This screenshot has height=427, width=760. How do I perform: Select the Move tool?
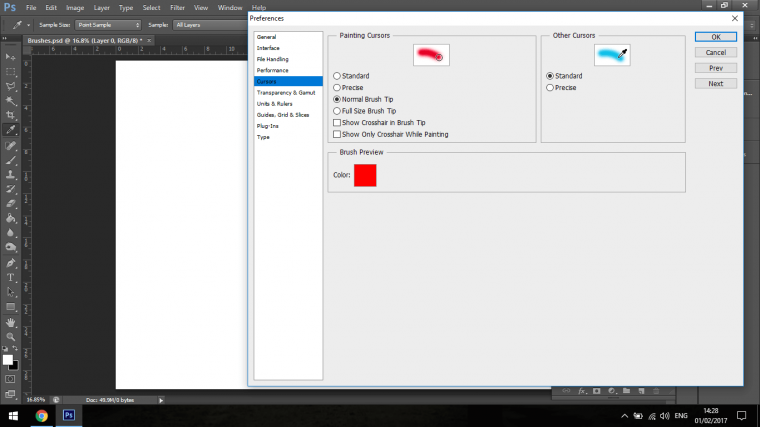click(10, 57)
